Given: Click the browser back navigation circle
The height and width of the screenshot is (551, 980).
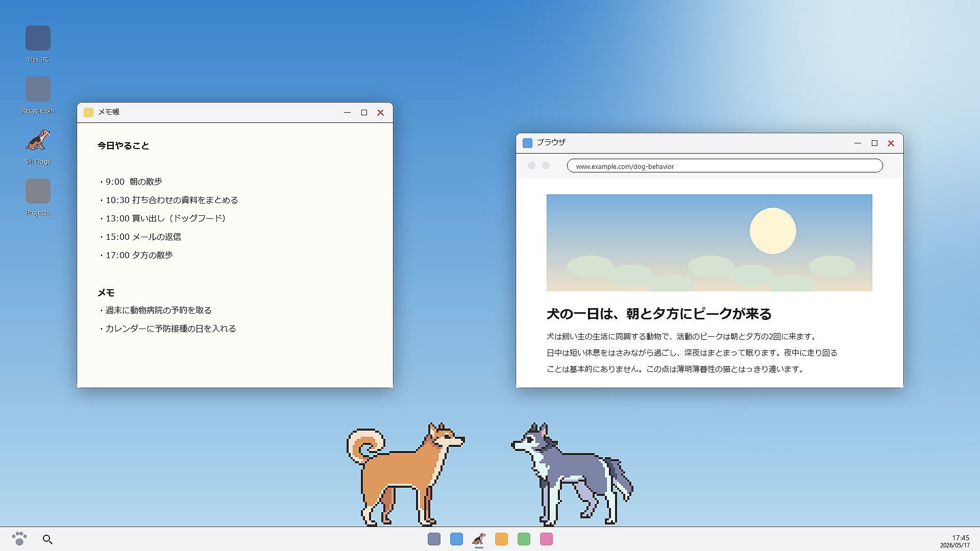Looking at the screenshot, I should 531,166.
